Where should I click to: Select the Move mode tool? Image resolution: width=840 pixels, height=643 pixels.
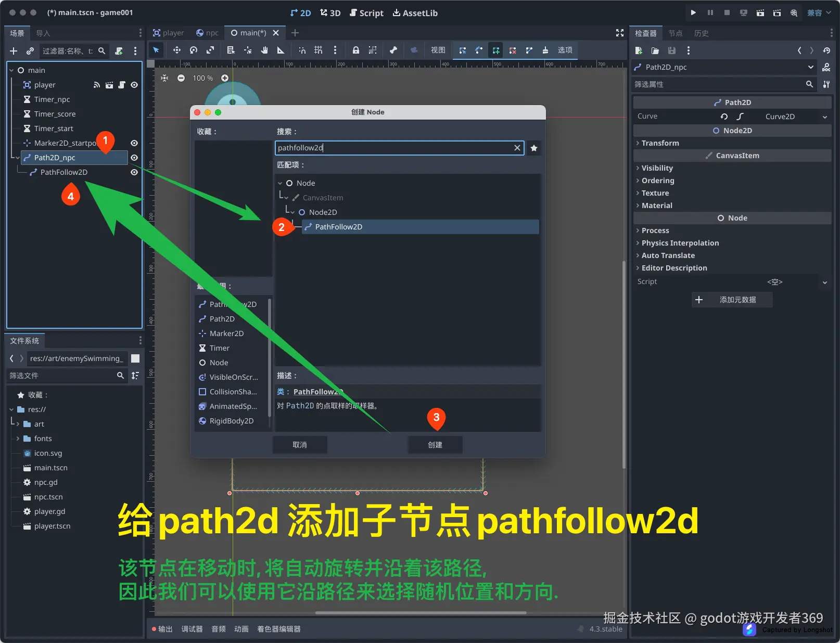(177, 50)
